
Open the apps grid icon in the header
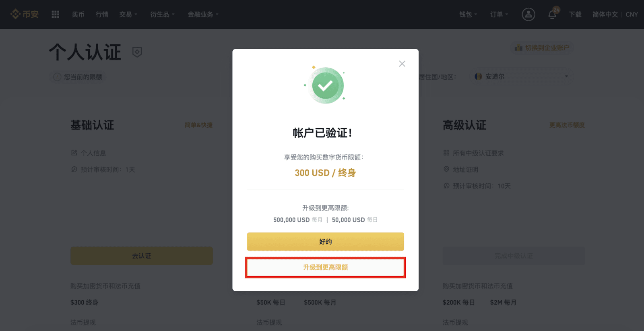(56, 14)
